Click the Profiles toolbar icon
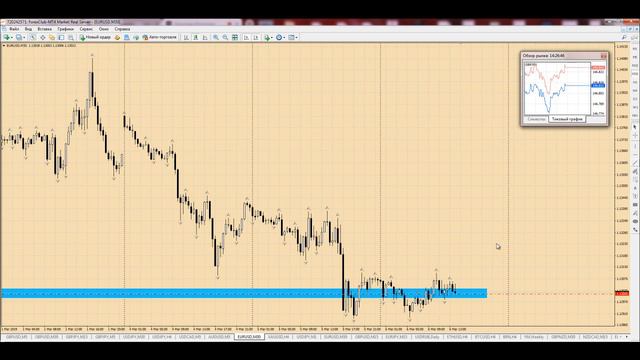 coord(19,37)
